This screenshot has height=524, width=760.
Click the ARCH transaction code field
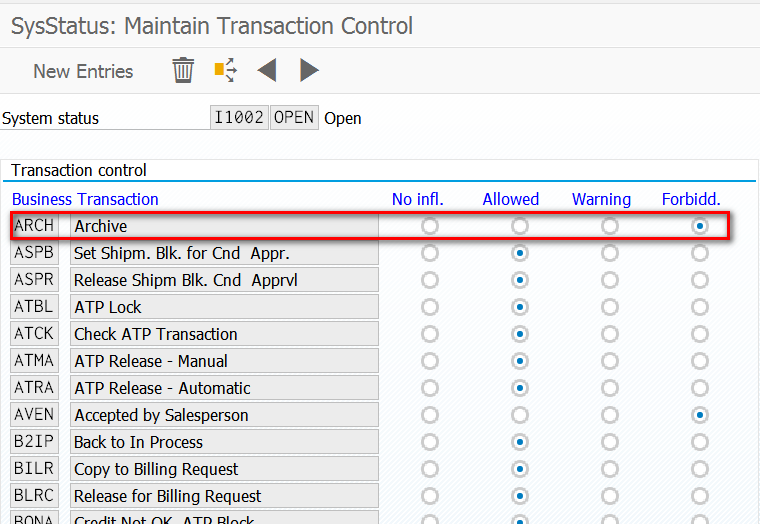(x=34, y=226)
